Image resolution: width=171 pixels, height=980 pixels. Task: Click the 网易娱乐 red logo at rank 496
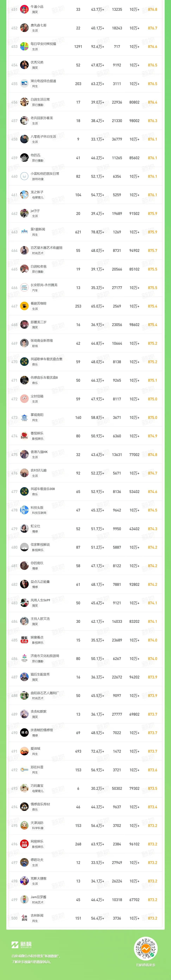(x=24, y=844)
